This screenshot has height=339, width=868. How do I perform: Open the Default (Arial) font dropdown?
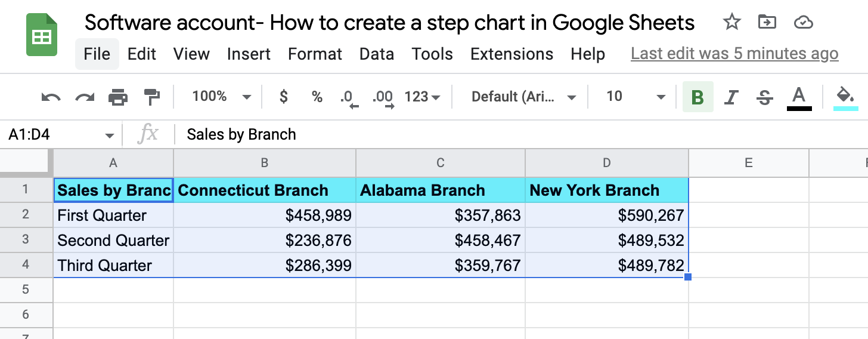[x=523, y=97]
